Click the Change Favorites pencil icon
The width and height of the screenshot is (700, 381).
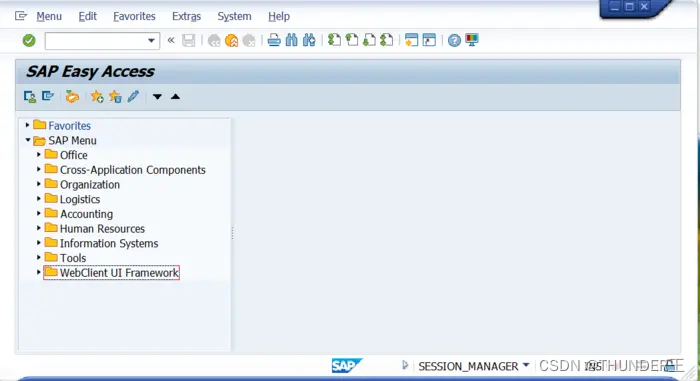click(133, 96)
